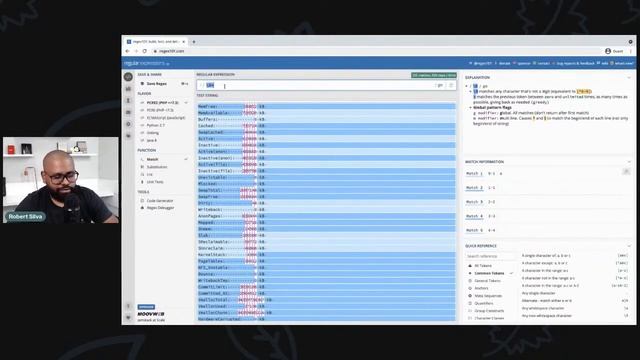Click the export matches icon
The width and height of the screenshot is (640, 360).
pos(626,171)
